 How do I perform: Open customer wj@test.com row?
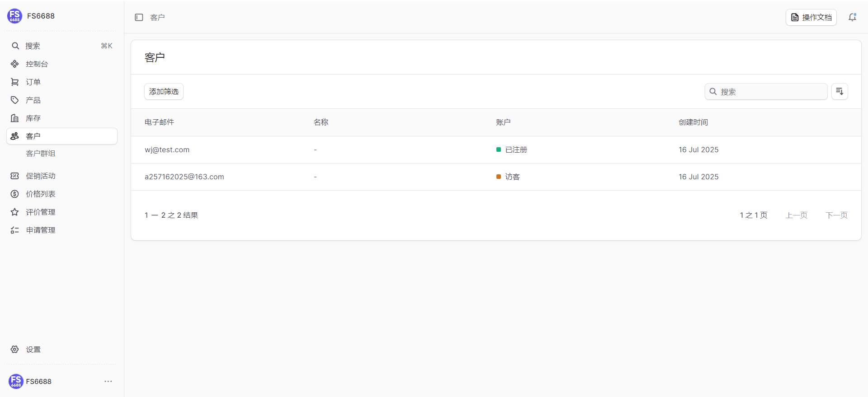pyautogui.click(x=167, y=149)
